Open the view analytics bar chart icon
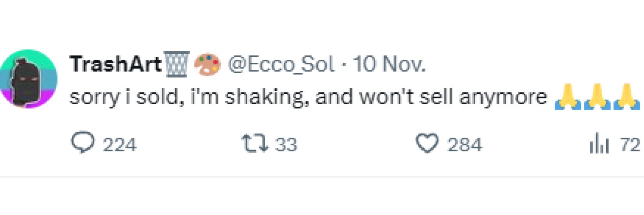This screenshot has width=644, height=215. click(x=600, y=145)
